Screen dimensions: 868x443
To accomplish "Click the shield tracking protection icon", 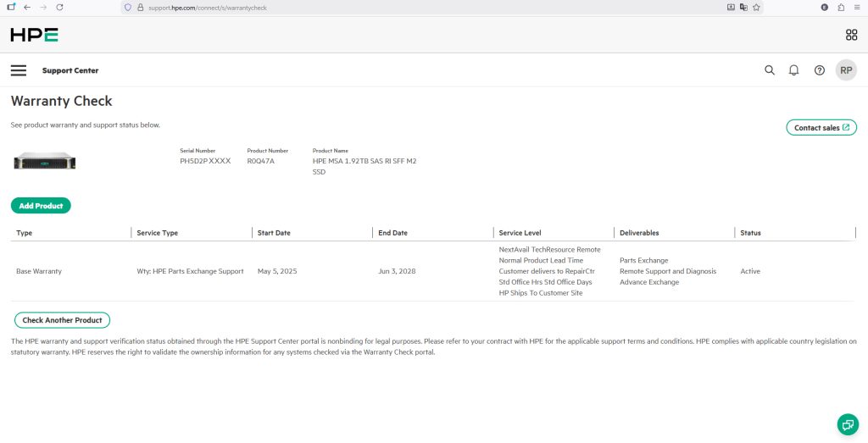I will point(128,7).
